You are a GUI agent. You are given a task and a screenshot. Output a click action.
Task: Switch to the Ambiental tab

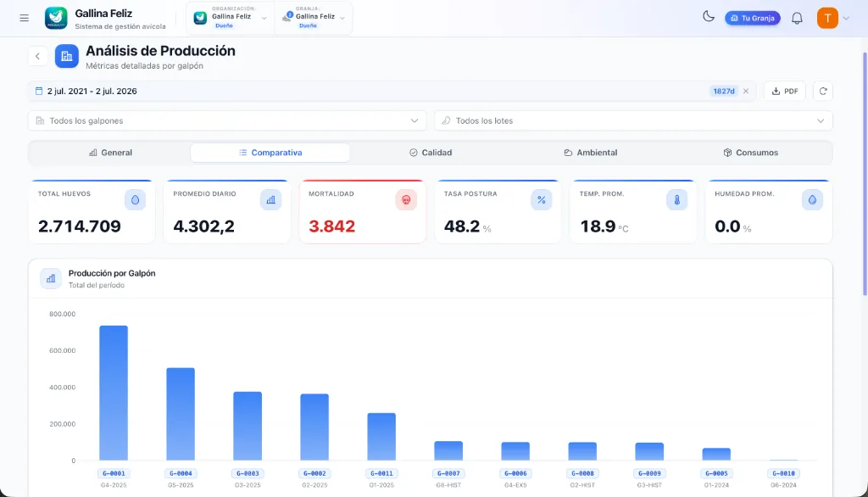click(590, 153)
